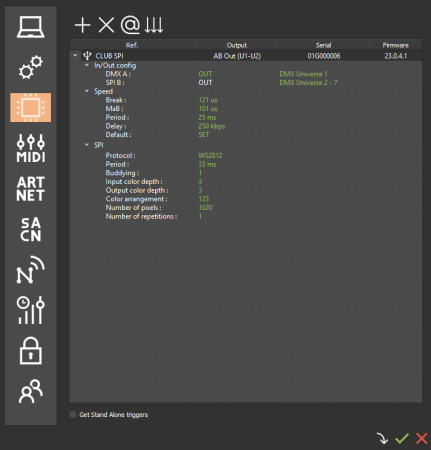The height and width of the screenshot is (450, 431).
Task: Open the users people sidebar icon
Action: click(x=31, y=391)
